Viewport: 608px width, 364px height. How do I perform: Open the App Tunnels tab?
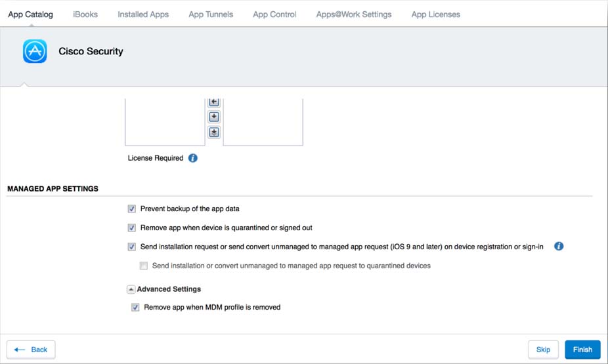click(211, 14)
